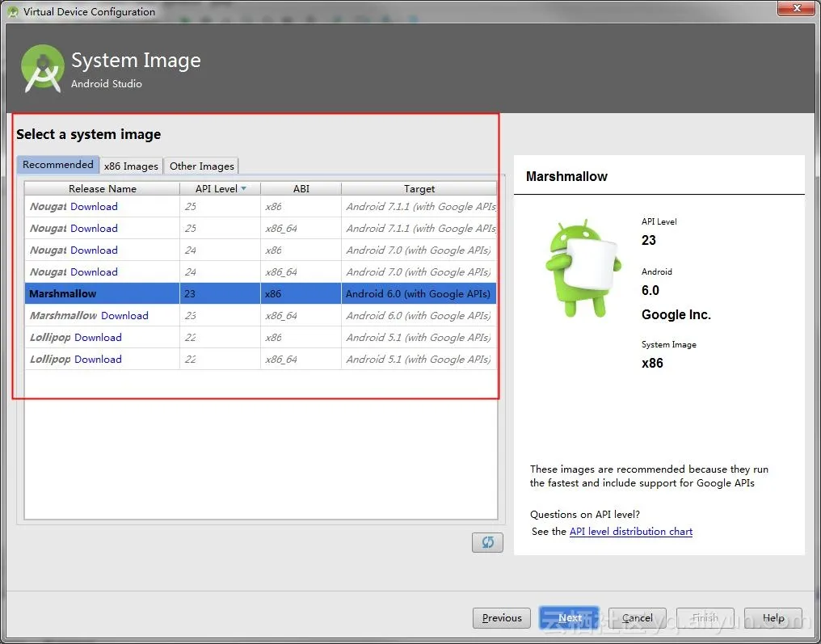
Task: Select Android 6.0 target in x86_64 row
Action: 419,316
